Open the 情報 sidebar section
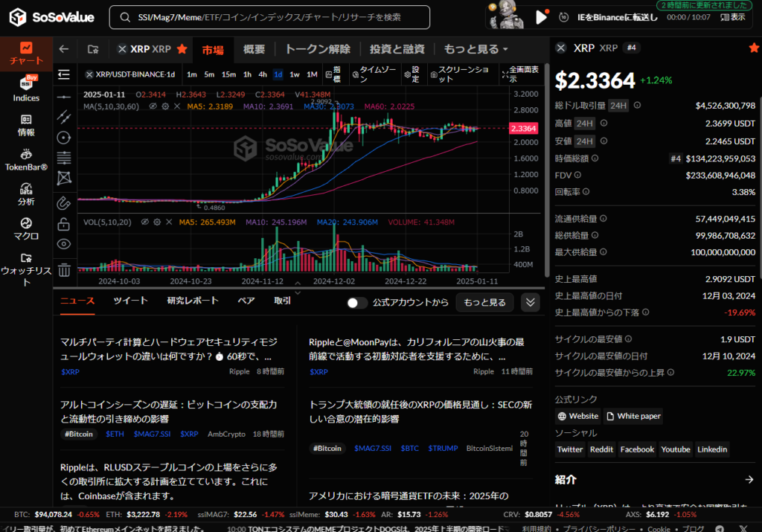This screenshot has width=762, height=532. coord(26,125)
